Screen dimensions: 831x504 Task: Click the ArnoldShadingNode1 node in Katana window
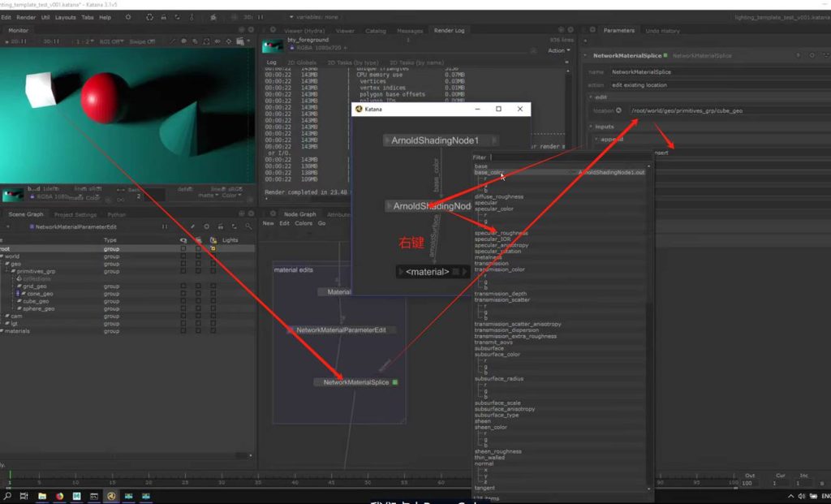point(434,140)
